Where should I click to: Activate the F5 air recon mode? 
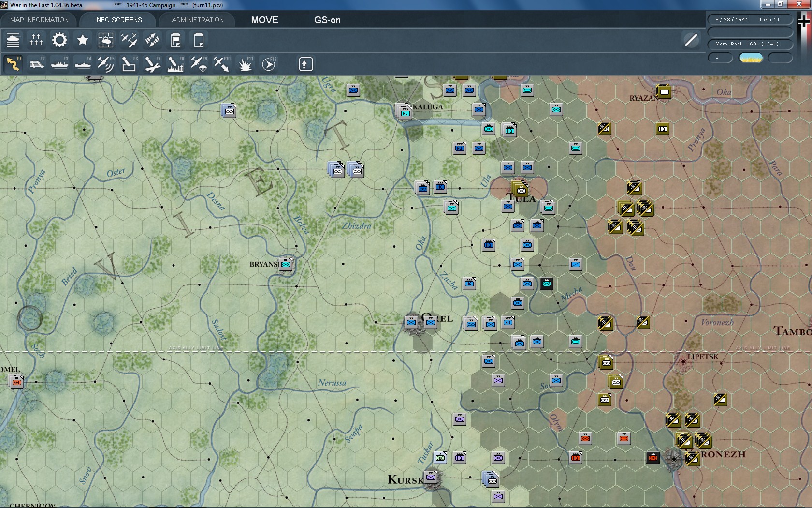106,64
